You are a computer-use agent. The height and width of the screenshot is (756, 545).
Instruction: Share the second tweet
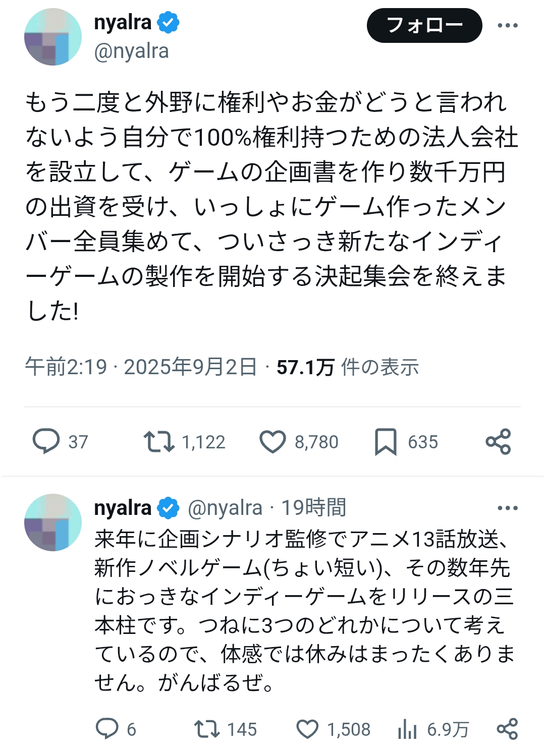click(x=507, y=729)
